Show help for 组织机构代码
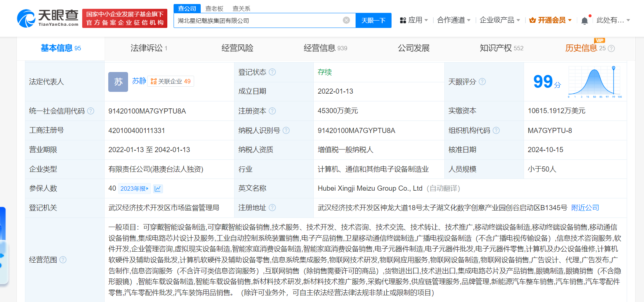The height and width of the screenshot is (302, 644). click(496, 130)
